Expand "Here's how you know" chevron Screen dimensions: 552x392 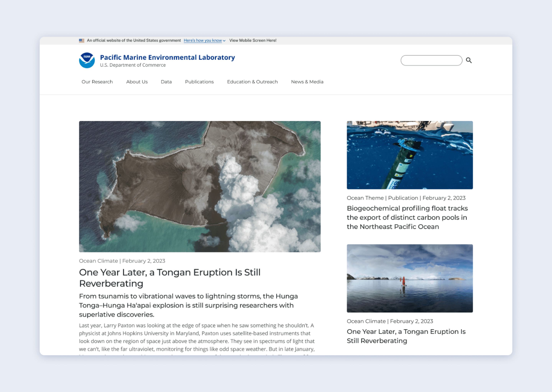(224, 41)
